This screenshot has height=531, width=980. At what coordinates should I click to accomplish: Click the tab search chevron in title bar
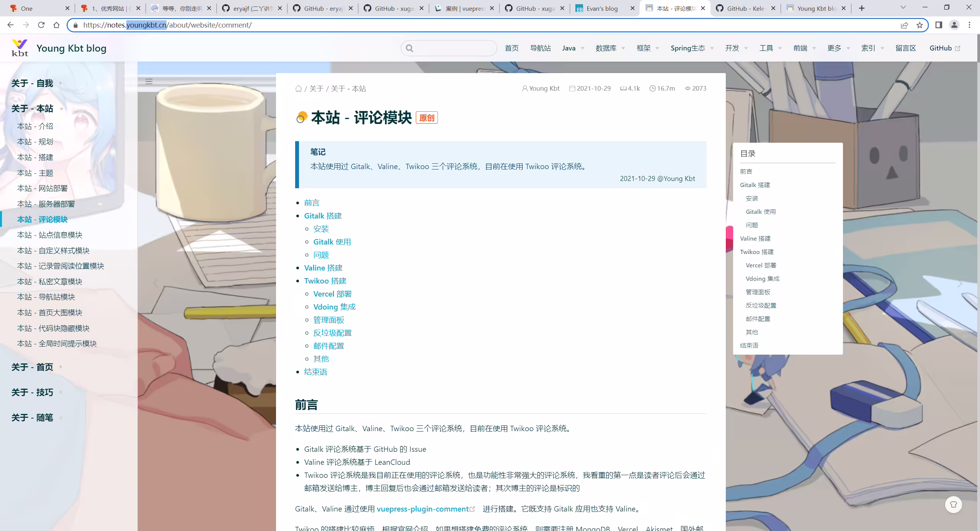point(903,8)
